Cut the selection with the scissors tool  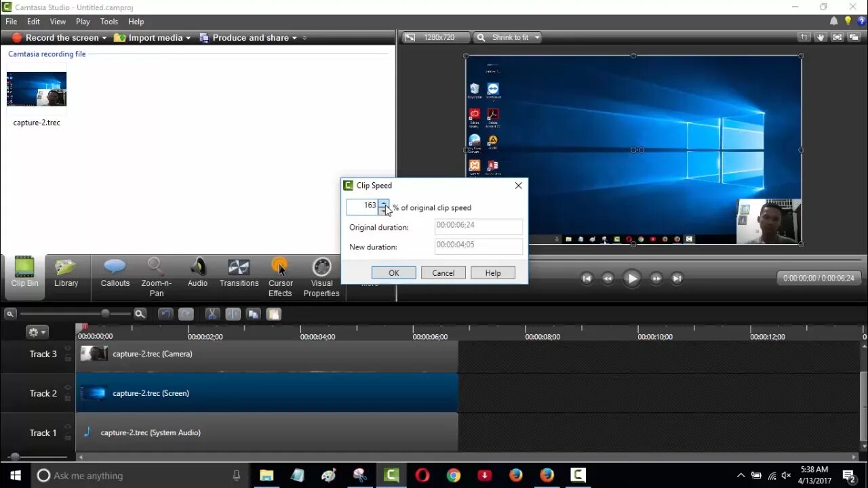pyautogui.click(x=212, y=313)
